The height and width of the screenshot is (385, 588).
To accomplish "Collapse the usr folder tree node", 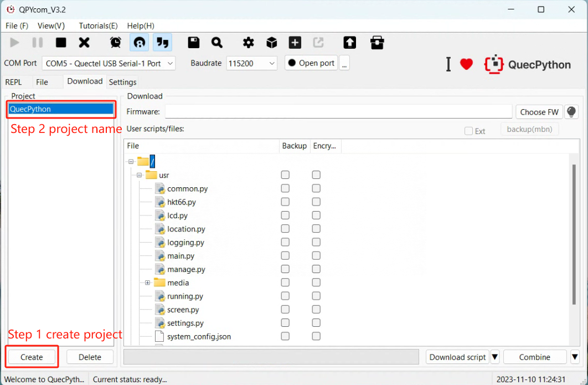I will 139,175.
